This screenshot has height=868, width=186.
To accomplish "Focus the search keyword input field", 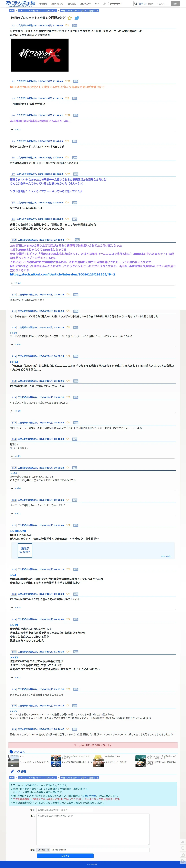I will [159, 4].
